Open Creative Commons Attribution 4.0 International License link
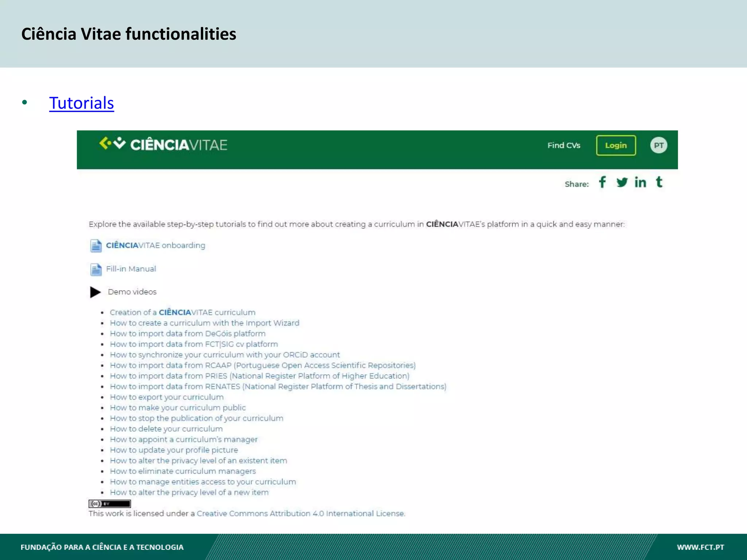 click(x=301, y=513)
